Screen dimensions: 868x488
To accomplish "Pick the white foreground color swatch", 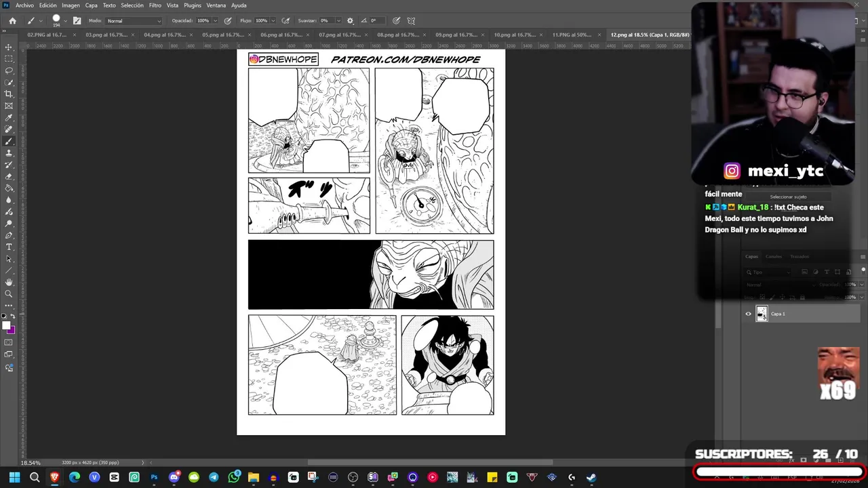I will [7, 326].
